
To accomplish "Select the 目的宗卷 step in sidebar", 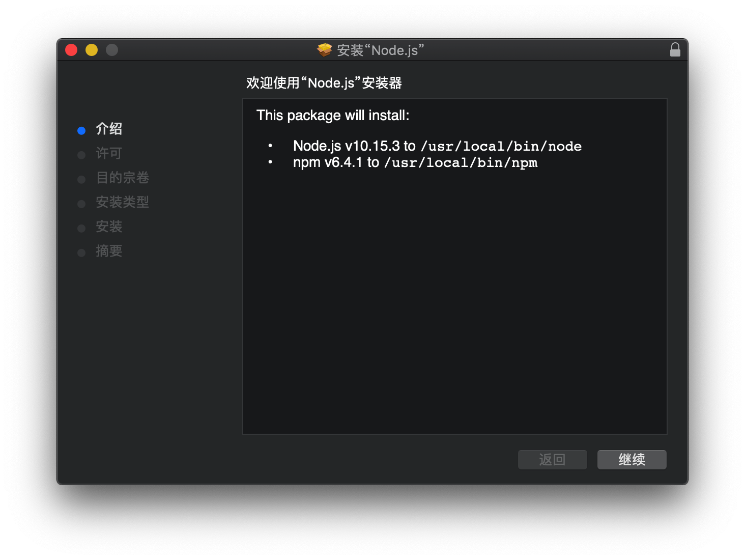I will coord(122,178).
